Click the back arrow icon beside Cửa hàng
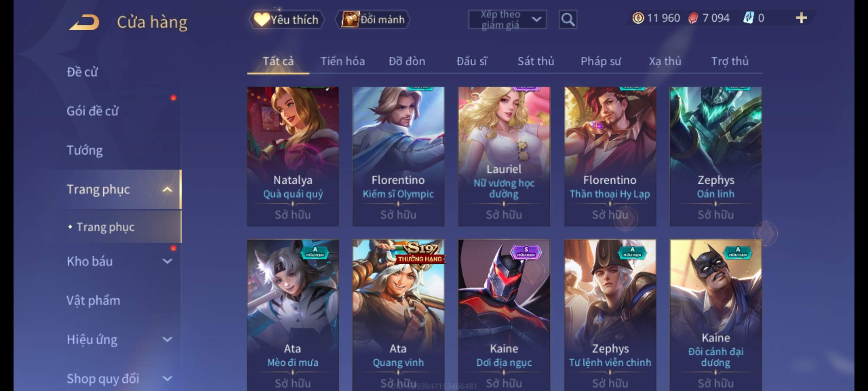868x391 pixels. click(x=84, y=22)
